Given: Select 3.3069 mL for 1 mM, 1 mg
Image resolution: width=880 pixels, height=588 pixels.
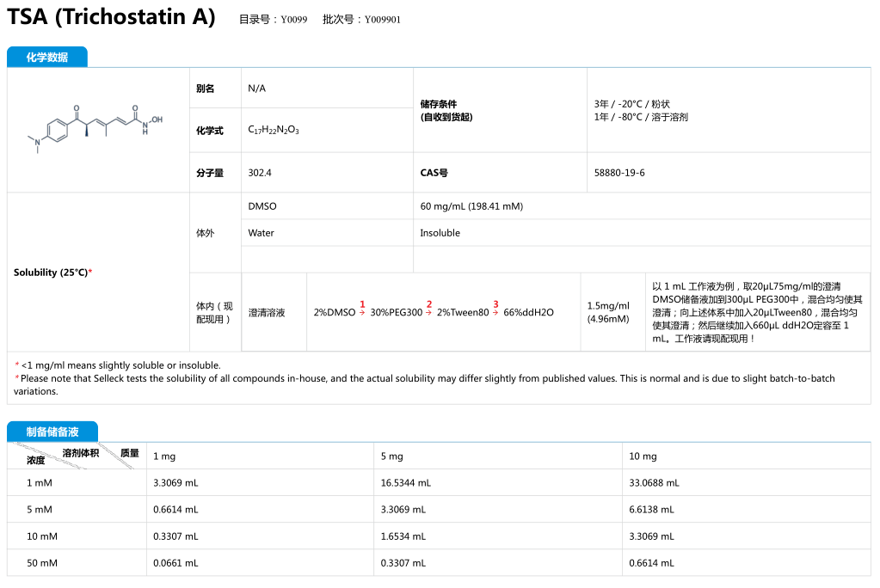Looking at the screenshot, I should [175, 483].
